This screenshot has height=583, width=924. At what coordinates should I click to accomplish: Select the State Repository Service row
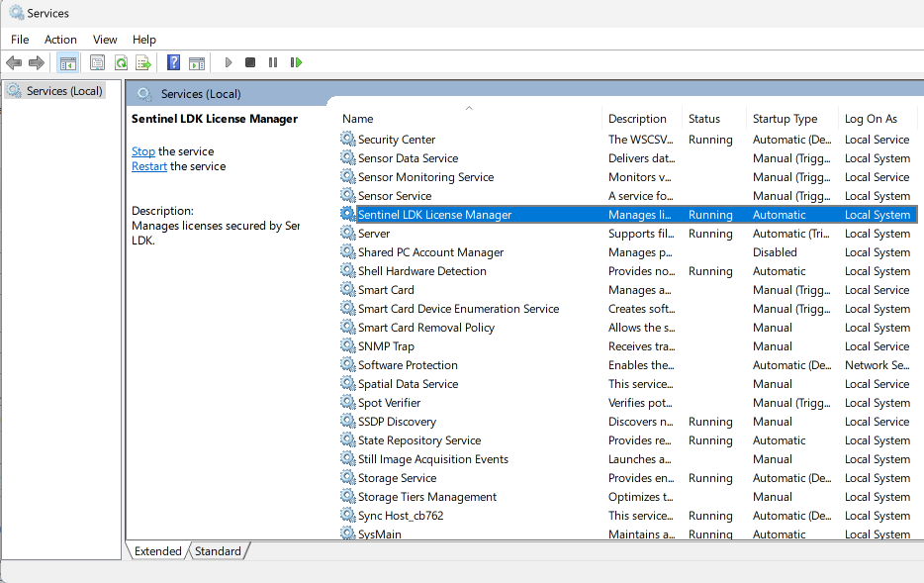pos(628,440)
